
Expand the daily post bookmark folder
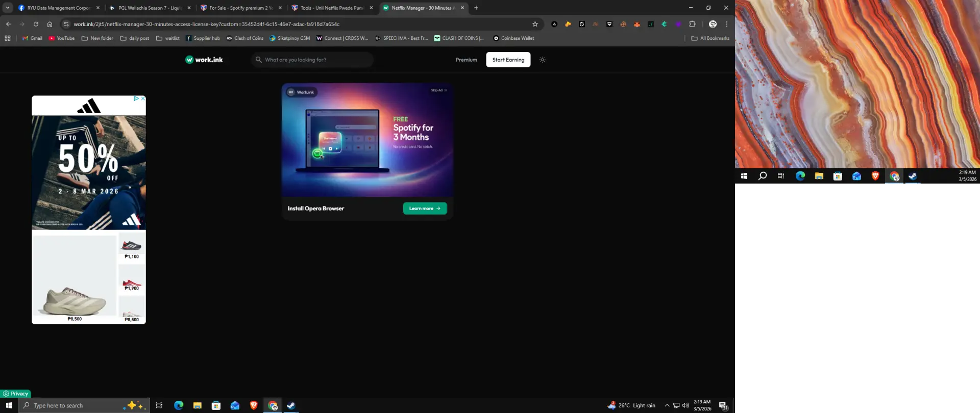135,38
